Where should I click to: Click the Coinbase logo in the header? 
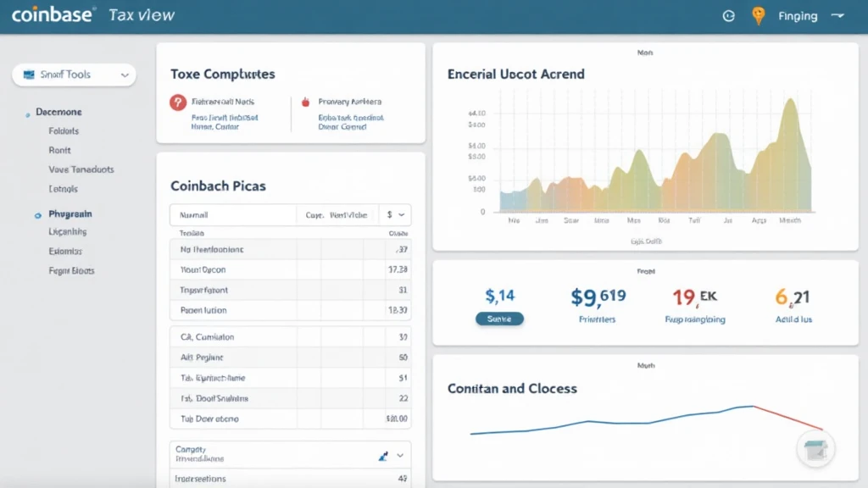point(53,15)
